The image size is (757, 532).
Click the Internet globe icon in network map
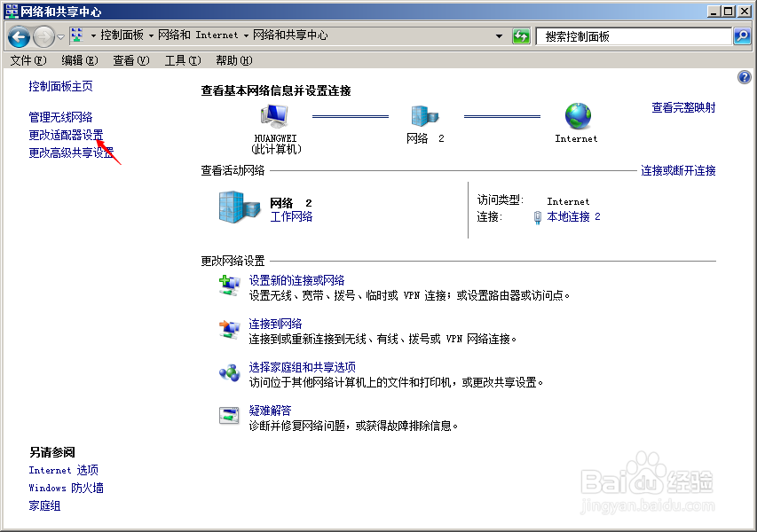click(x=576, y=115)
